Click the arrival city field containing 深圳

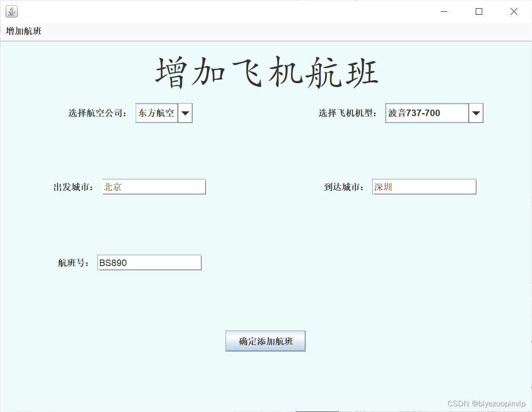424,186
